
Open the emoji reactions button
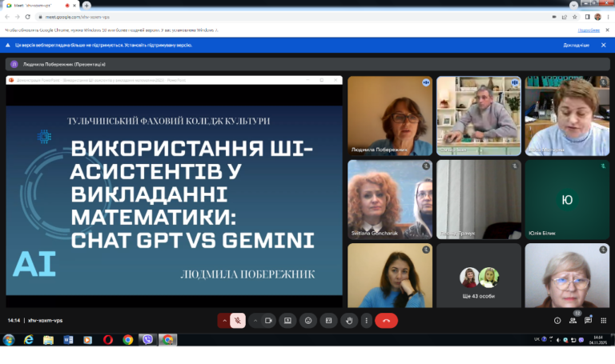(x=308, y=321)
